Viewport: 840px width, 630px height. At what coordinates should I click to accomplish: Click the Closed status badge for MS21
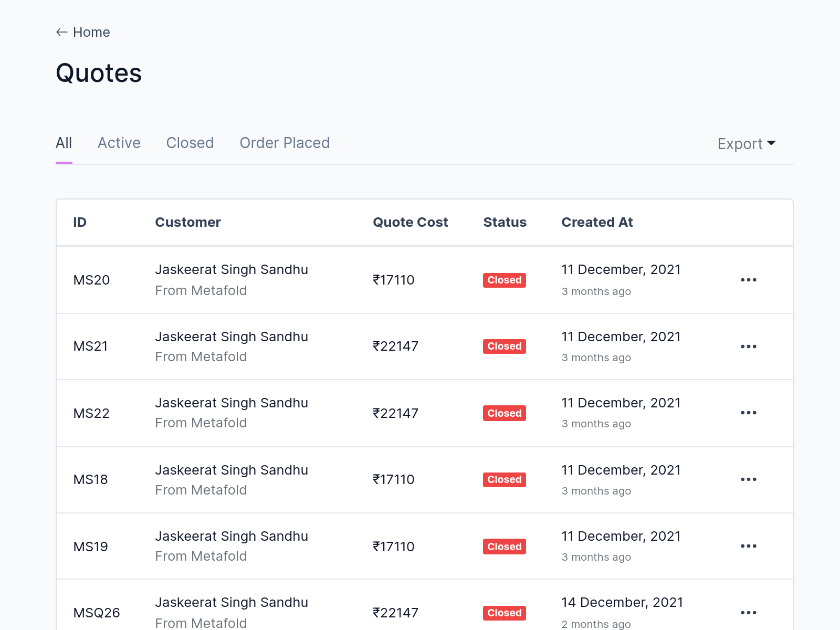(x=505, y=346)
